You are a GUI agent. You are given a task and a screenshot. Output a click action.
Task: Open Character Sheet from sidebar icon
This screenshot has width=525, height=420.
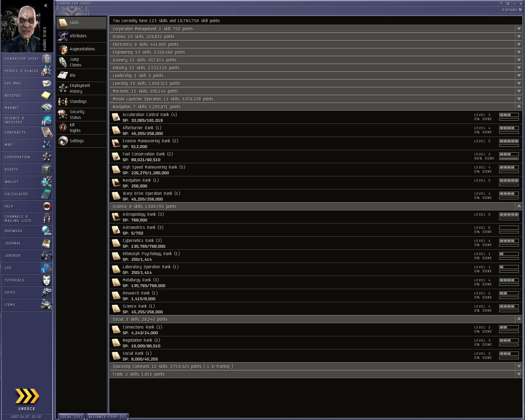47,59
